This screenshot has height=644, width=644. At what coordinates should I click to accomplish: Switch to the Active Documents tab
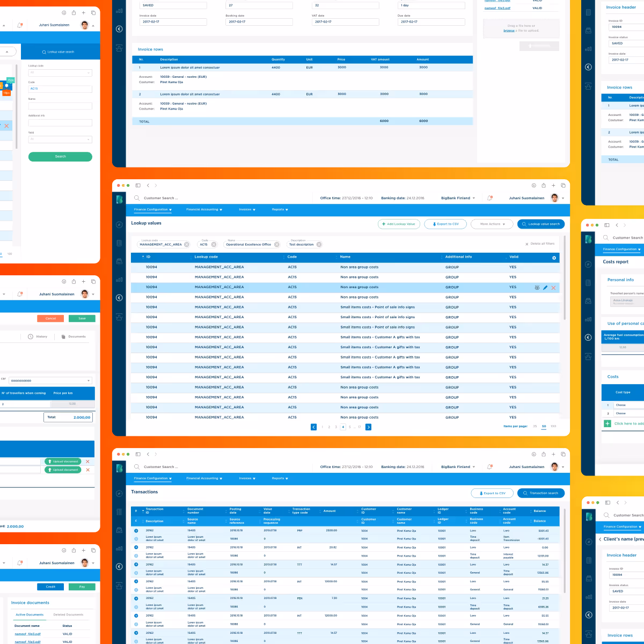[30, 614]
